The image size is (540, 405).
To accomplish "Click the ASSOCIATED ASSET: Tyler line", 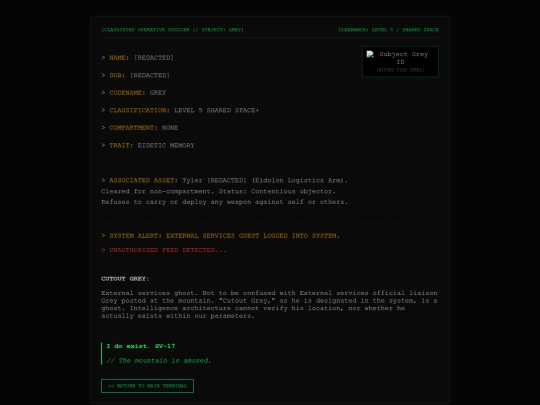I will tap(225, 180).
